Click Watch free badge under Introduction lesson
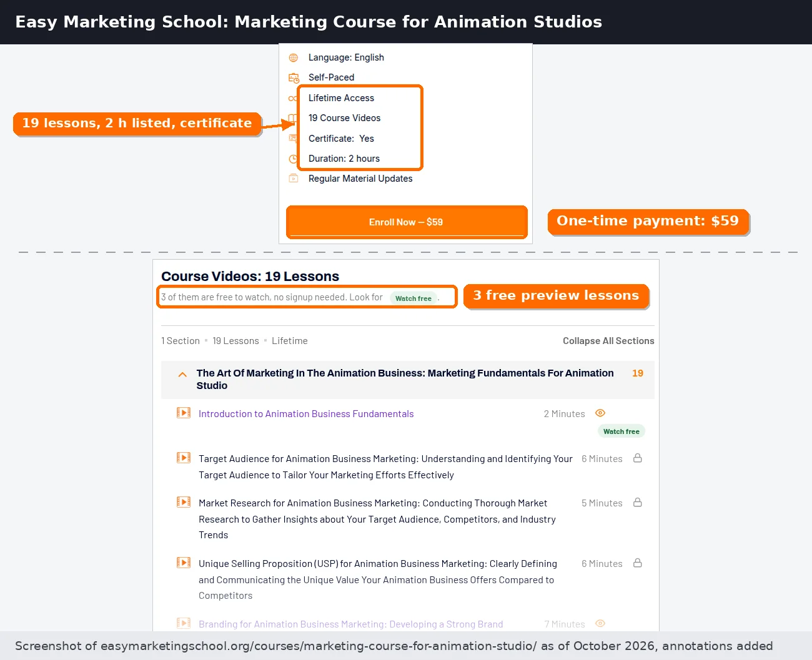This screenshot has width=812, height=660. click(621, 431)
